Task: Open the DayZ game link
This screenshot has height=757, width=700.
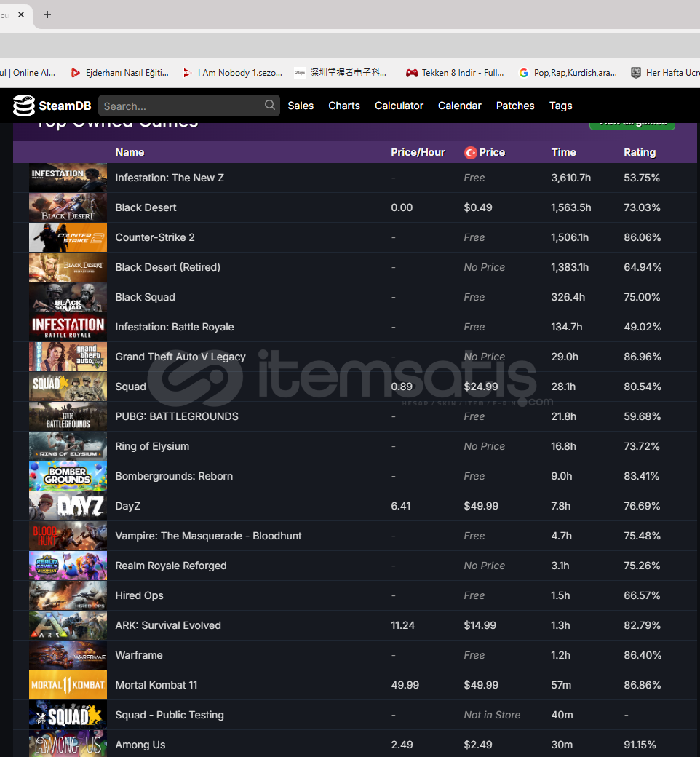Action: coord(127,506)
